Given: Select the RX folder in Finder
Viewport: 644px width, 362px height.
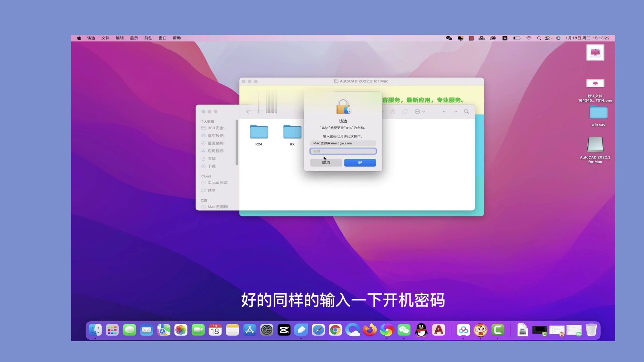Looking at the screenshot, I should pyautogui.click(x=292, y=135).
